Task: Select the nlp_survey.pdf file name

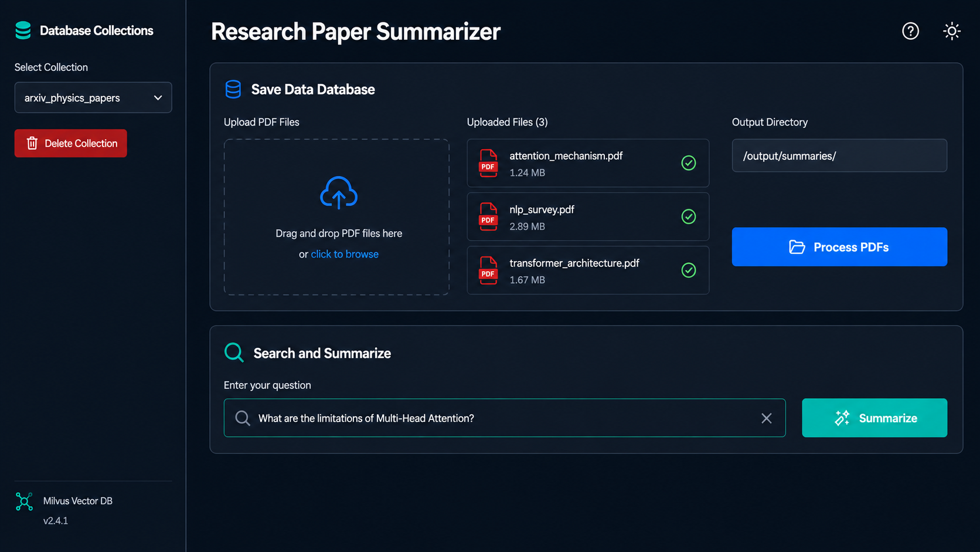Action: [x=542, y=209]
